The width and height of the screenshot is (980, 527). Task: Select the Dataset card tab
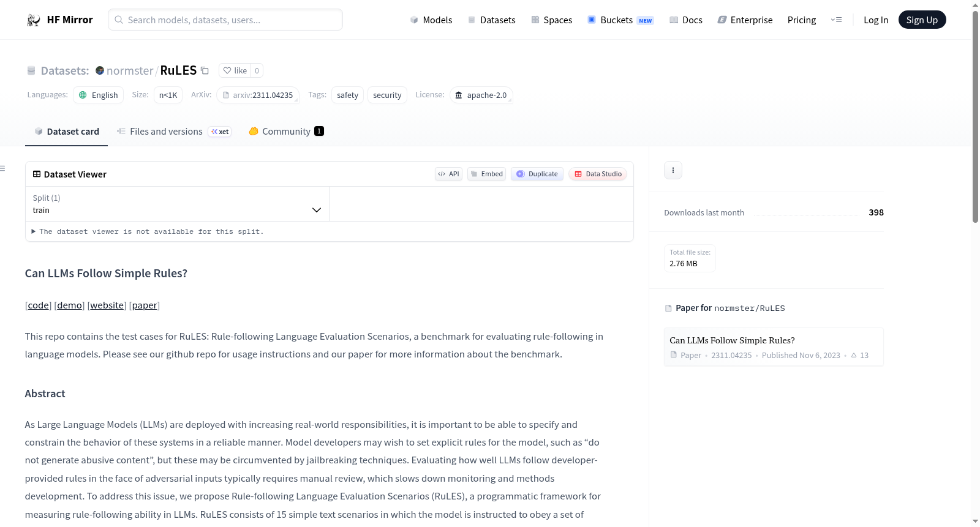[66, 132]
